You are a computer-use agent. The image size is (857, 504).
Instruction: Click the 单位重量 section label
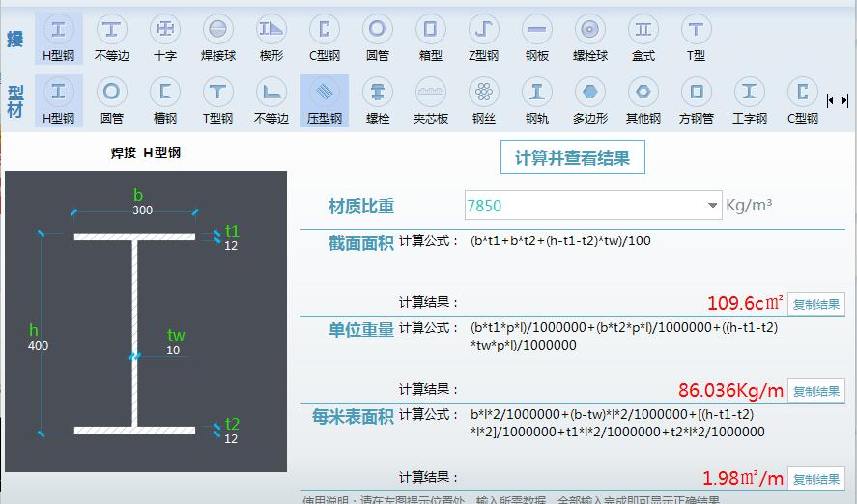pos(360,330)
